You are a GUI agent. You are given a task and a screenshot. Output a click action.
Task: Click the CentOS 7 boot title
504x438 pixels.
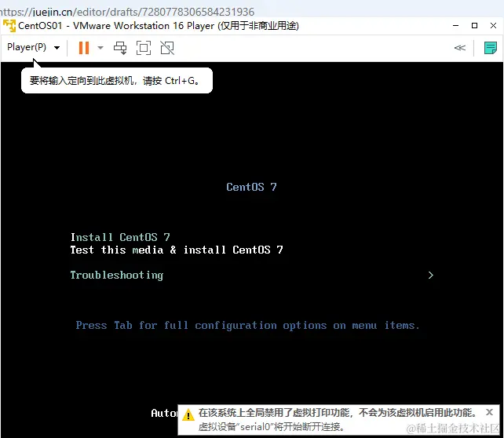[251, 187]
